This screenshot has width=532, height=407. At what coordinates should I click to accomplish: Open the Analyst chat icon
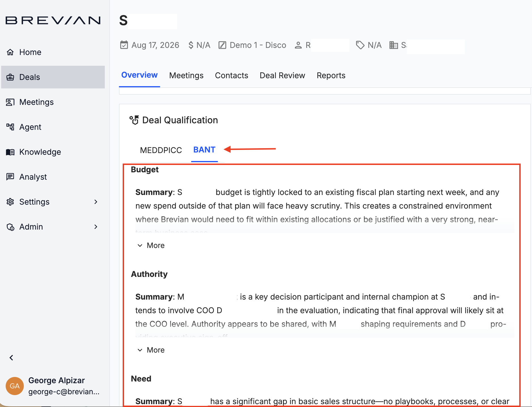tap(10, 177)
